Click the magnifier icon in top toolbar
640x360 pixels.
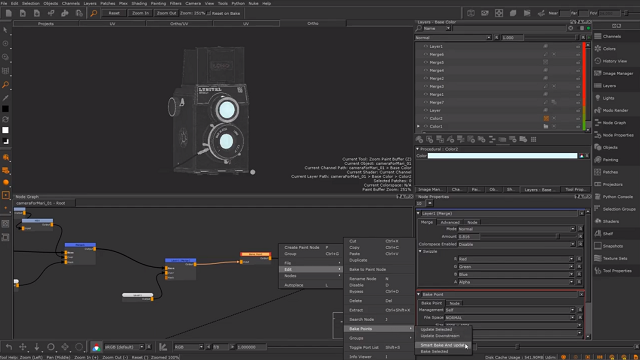coord(93,13)
